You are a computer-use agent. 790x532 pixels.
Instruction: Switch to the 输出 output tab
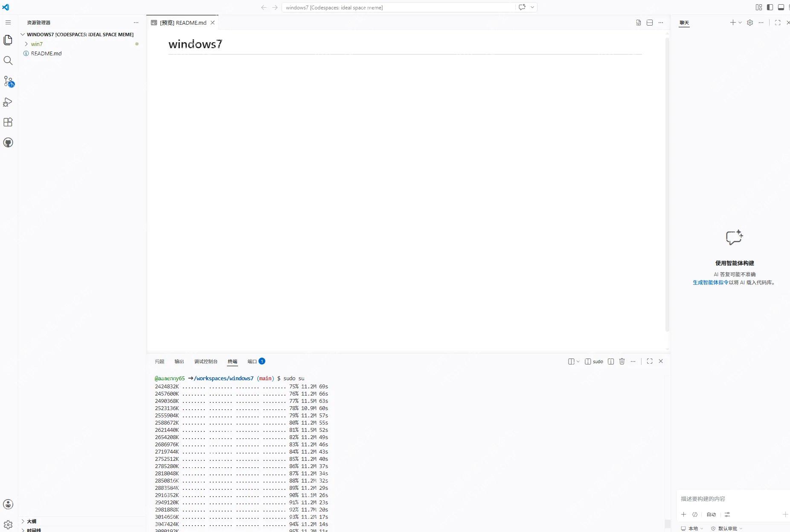179,361
